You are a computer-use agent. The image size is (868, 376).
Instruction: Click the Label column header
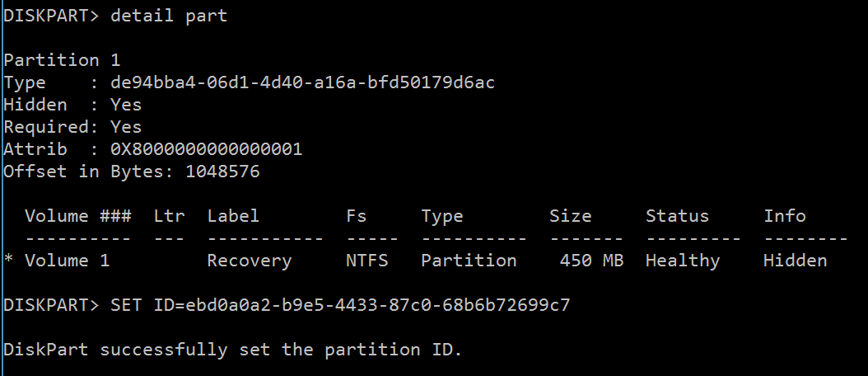(x=232, y=216)
